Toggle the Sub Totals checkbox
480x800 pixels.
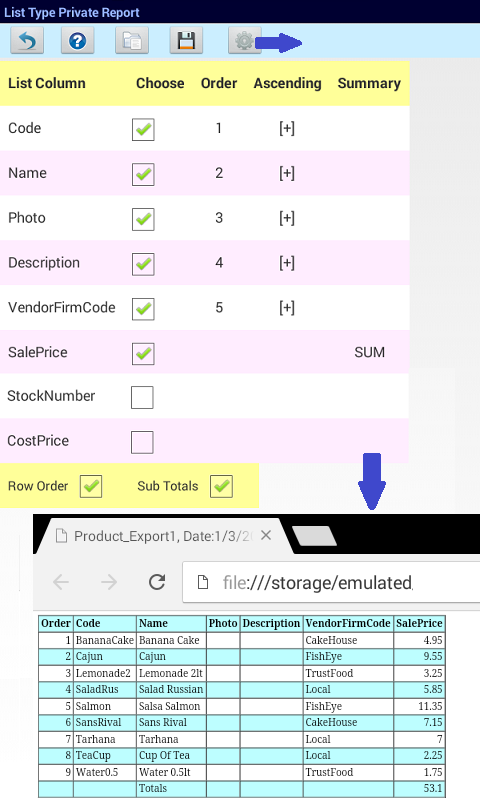point(221,486)
